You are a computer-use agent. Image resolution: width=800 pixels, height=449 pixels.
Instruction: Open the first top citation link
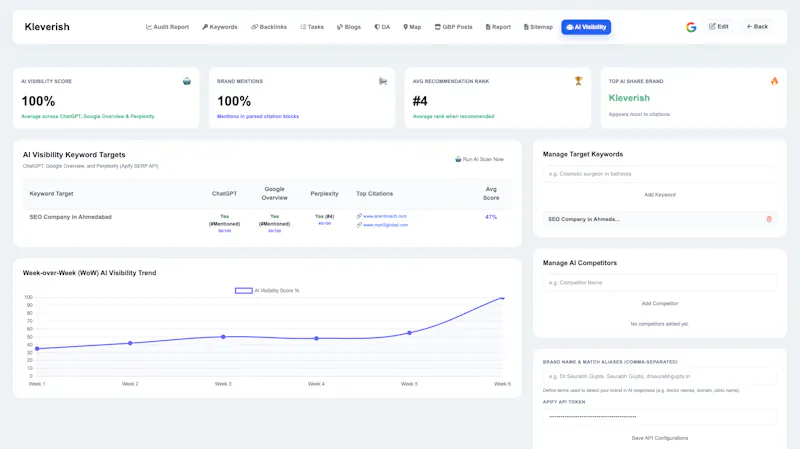tap(385, 216)
